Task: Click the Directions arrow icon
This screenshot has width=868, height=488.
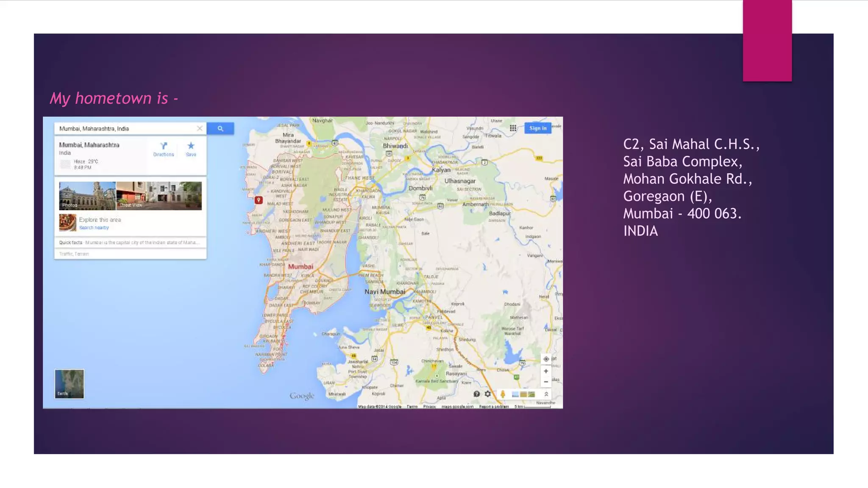Action: 164,146
